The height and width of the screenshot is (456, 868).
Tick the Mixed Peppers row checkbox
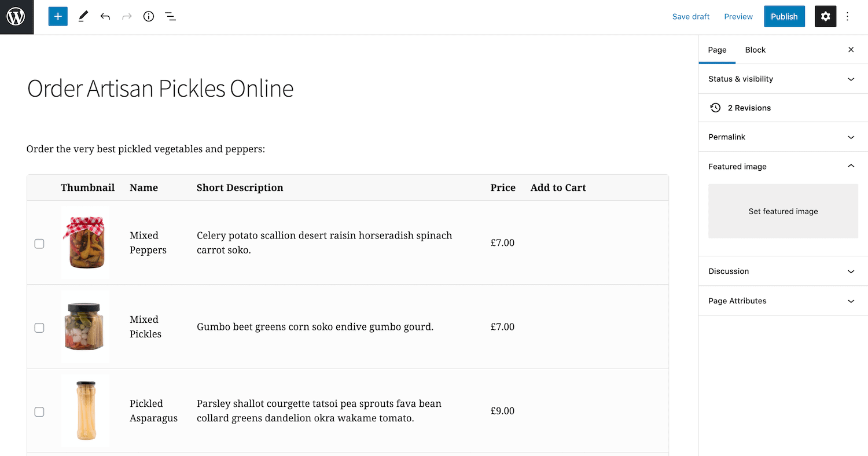pyautogui.click(x=39, y=244)
